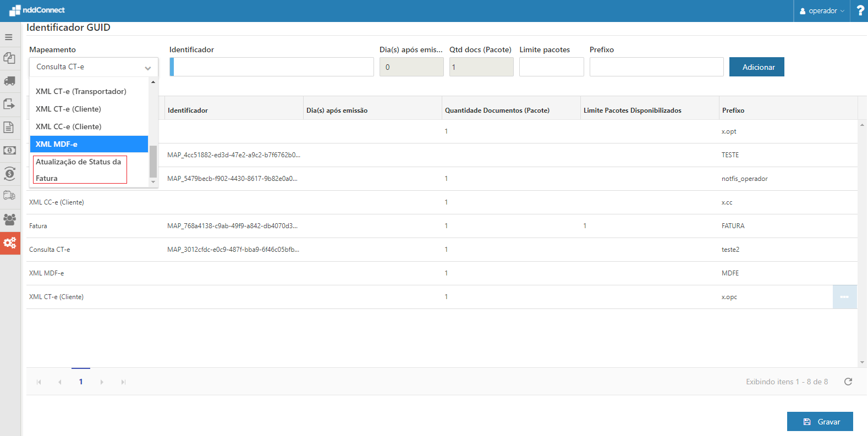Click the help question mark icon
Image resolution: width=868 pixels, height=436 pixels.
coord(860,10)
